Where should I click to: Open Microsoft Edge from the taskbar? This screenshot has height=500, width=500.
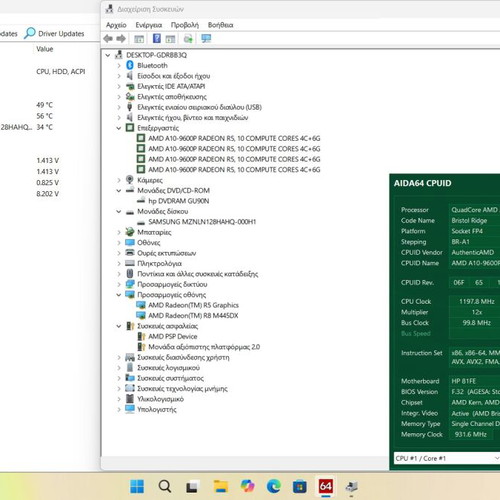[274, 486]
